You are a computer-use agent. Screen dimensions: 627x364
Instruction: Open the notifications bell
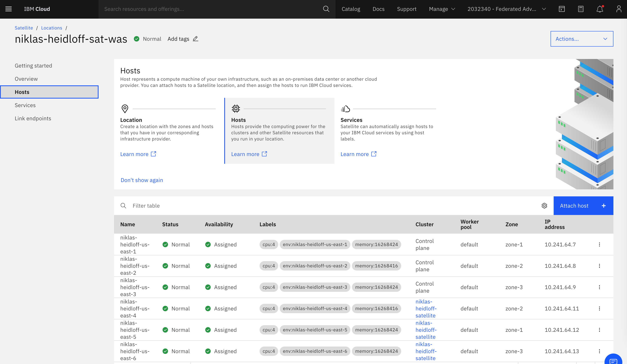click(600, 9)
